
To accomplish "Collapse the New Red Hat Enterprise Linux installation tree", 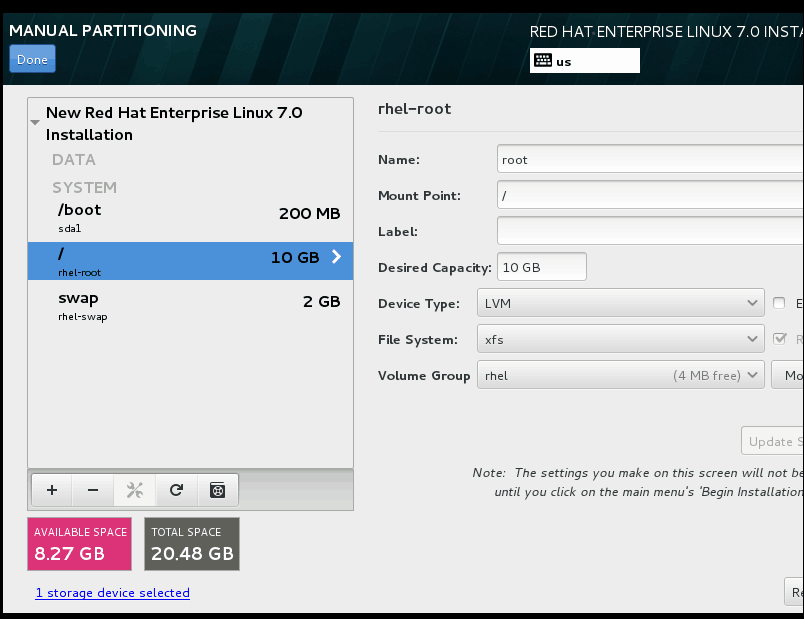I will (35, 123).
